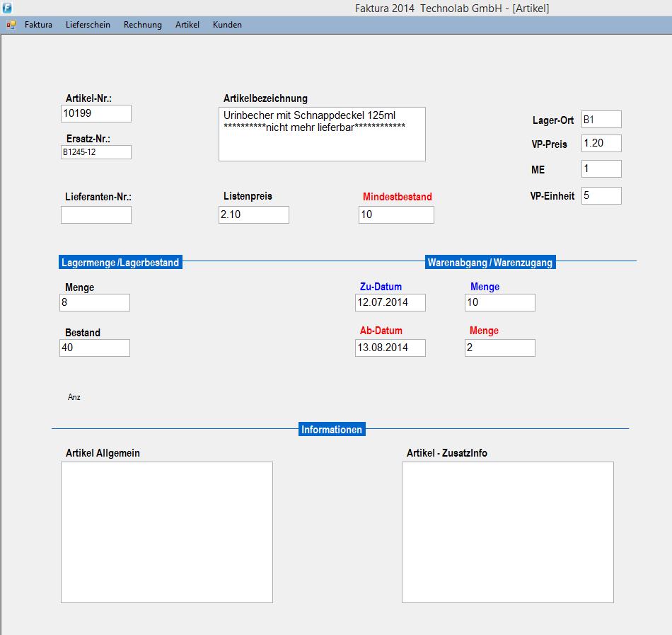Image resolution: width=672 pixels, height=635 pixels.
Task: Click the Informationen section header
Action: click(332, 429)
